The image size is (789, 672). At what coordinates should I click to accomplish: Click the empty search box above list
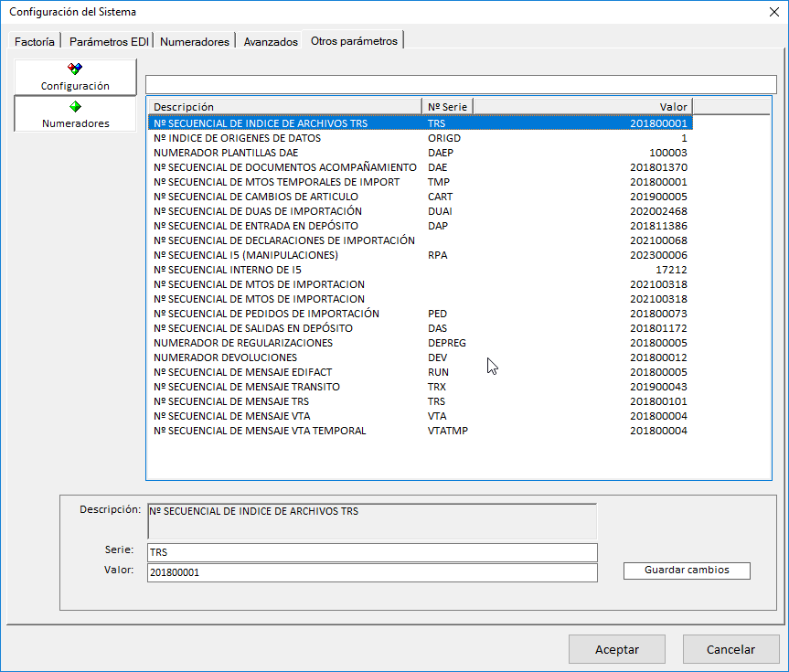[461, 84]
